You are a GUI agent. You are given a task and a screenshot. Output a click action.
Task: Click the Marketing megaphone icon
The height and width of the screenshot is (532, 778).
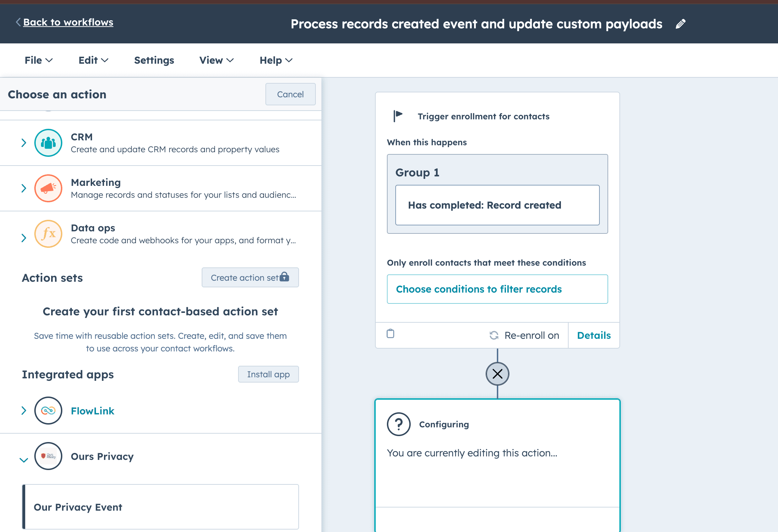[x=48, y=188]
